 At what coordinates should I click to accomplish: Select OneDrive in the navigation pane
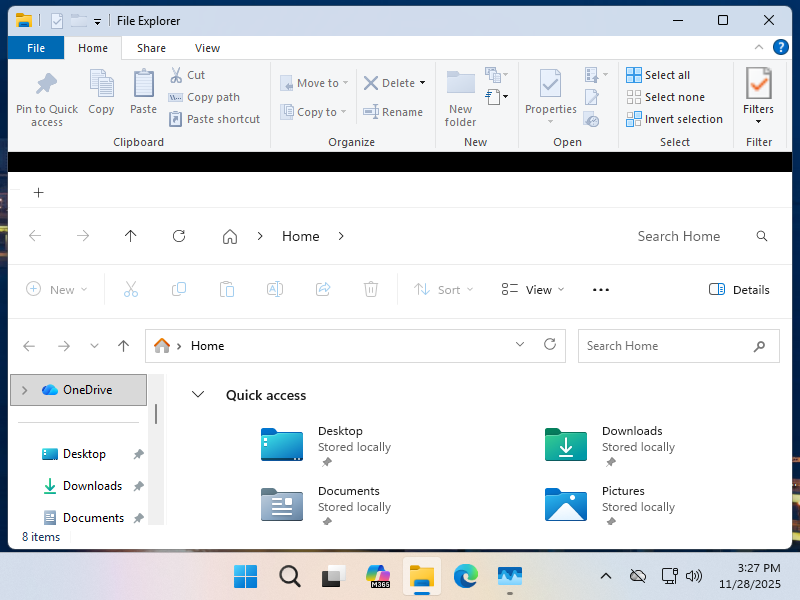(78, 390)
